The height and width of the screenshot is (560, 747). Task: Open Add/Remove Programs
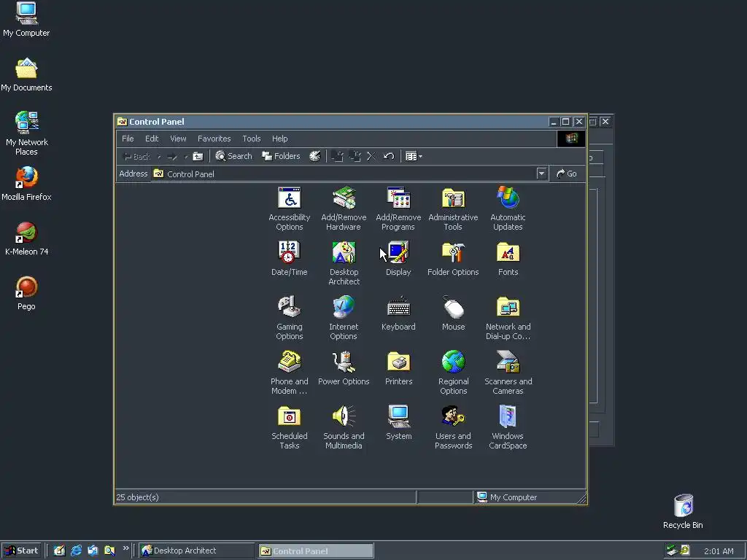point(398,209)
